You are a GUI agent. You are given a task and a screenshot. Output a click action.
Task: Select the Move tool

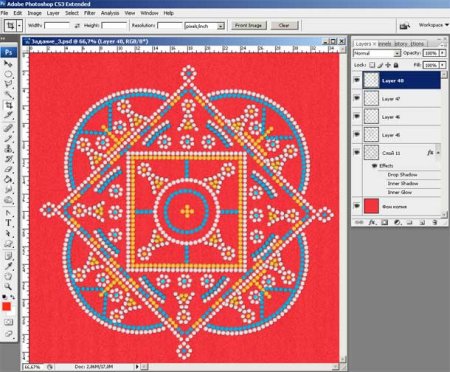8,64
